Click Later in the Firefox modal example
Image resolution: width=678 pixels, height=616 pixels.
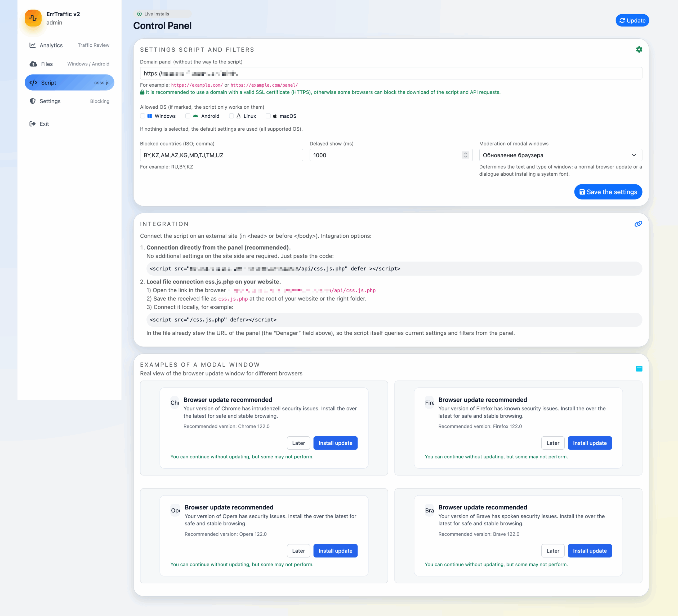click(x=552, y=443)
